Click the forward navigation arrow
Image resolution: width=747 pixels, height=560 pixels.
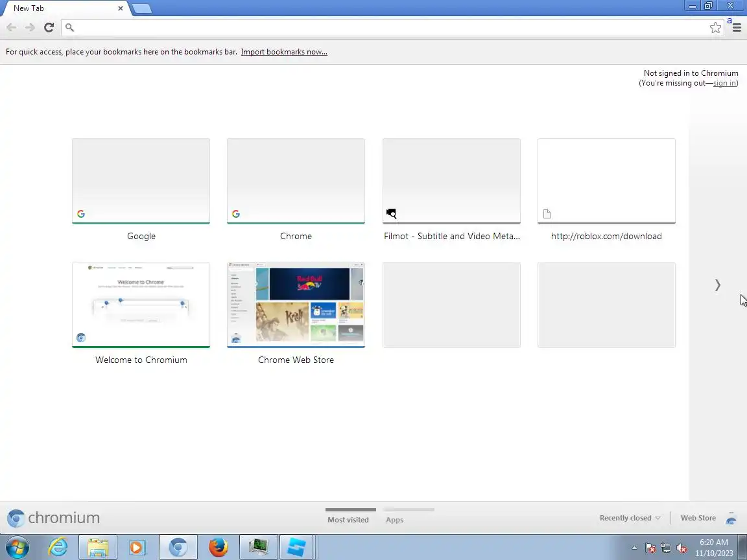(x=30, y=28)
